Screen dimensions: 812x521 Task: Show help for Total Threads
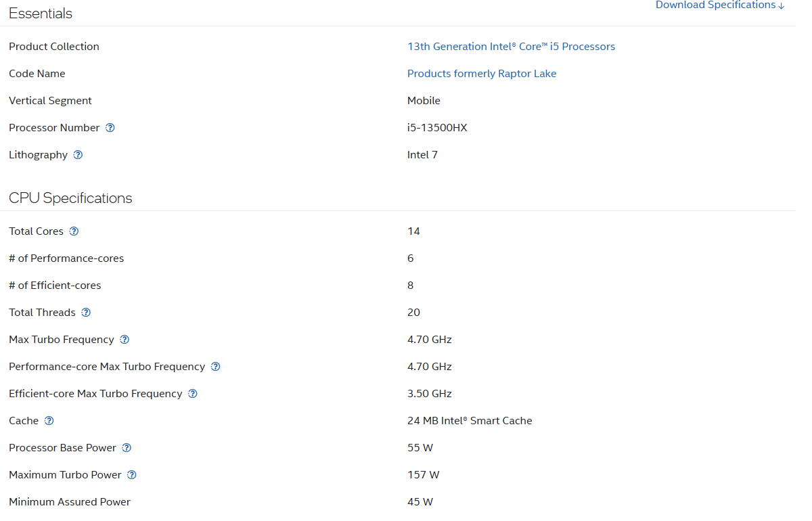click(x=86, y=313)
